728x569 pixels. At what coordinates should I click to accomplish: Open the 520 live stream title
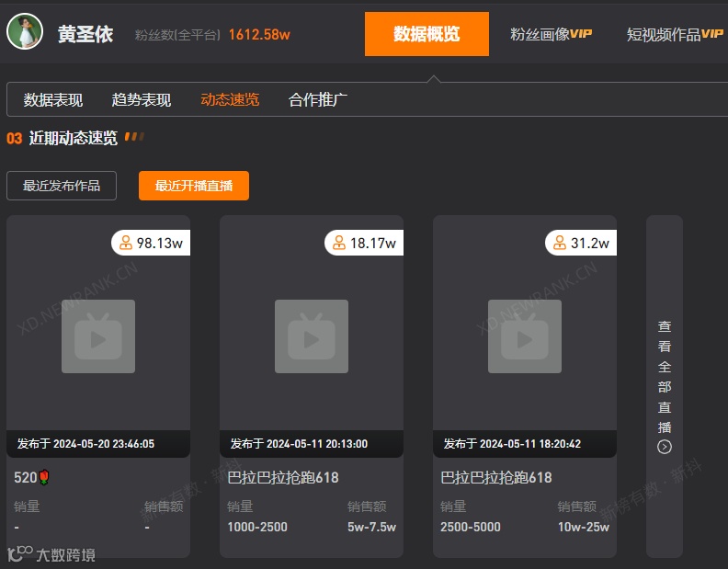point(31,477)
